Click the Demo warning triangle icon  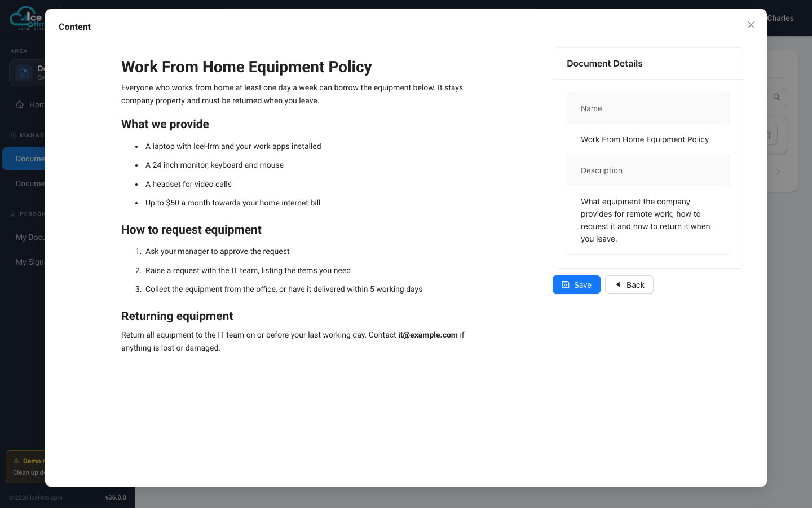(16, 461)
